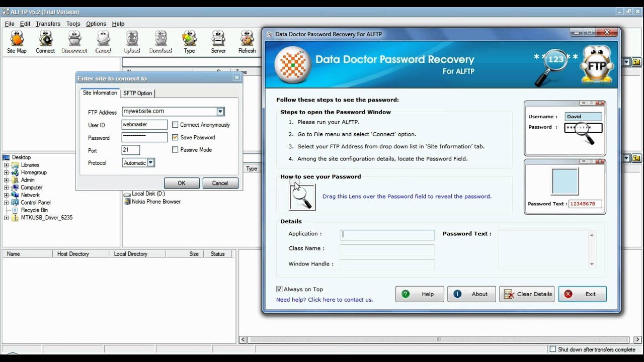The height and width of the screenshot is (362, 644).
Task: Open the Protocol Automatic dropdown
Action: (x=150, y=163)
